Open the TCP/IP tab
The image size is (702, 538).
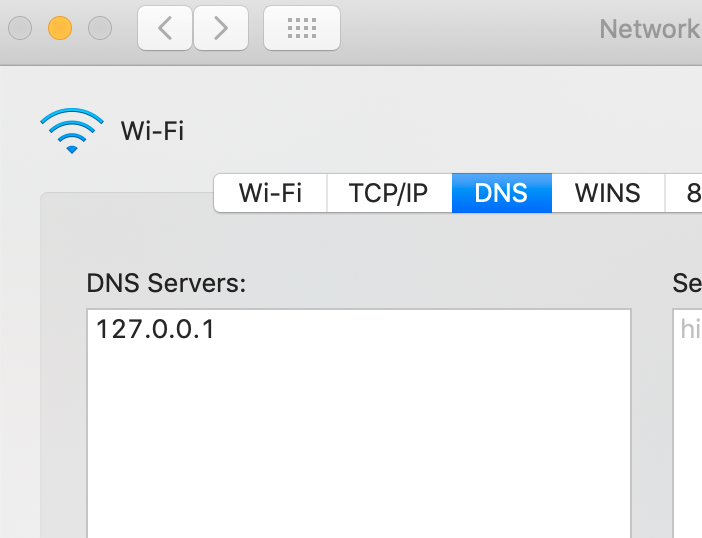[x=389, y=193]
